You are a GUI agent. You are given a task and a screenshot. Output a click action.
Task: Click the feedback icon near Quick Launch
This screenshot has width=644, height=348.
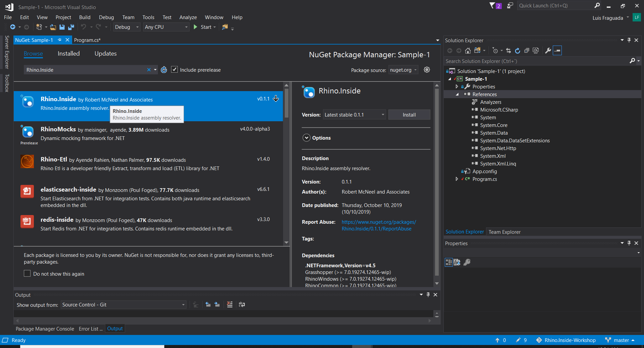(x=510, y=6)
